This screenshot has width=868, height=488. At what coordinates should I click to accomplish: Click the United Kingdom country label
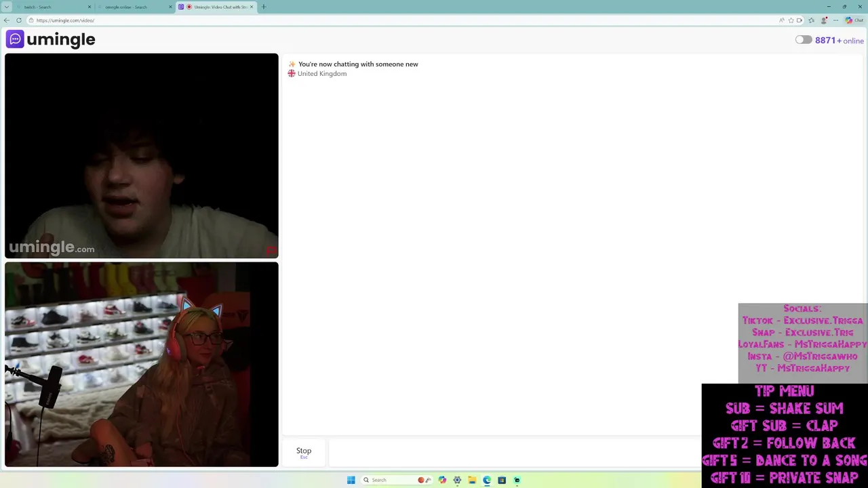pyautogui.click(x=322, y=73)
